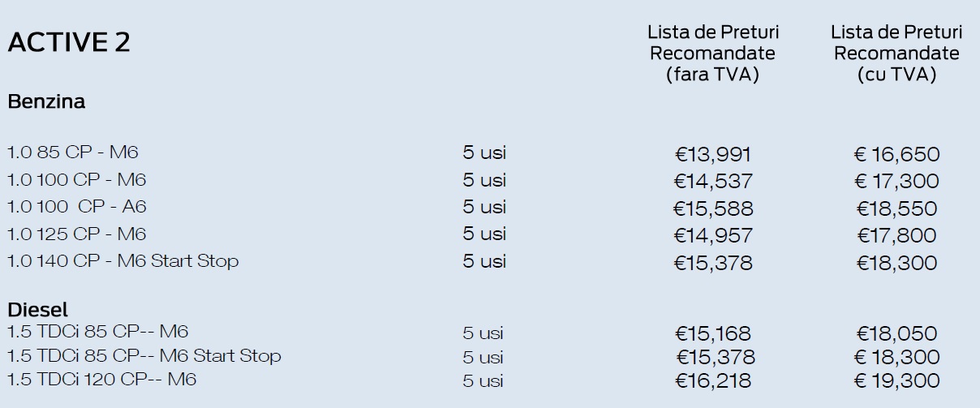980x408 pixels.
Task: Select the €16,218 diesel price
Action: tap(713, 380)
